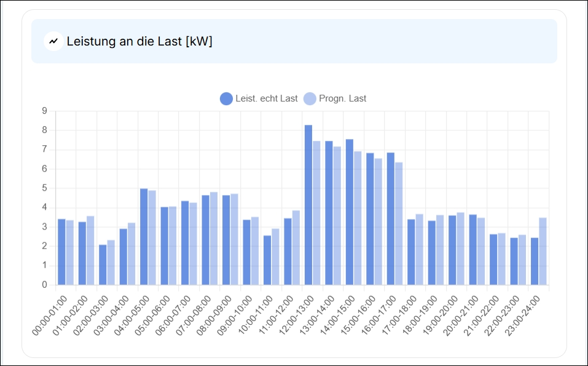The width and height of the screenshot is (588, 366).
Task: Click the dark blue bar at 20:00-21:00
Action: tap(473, 250)
